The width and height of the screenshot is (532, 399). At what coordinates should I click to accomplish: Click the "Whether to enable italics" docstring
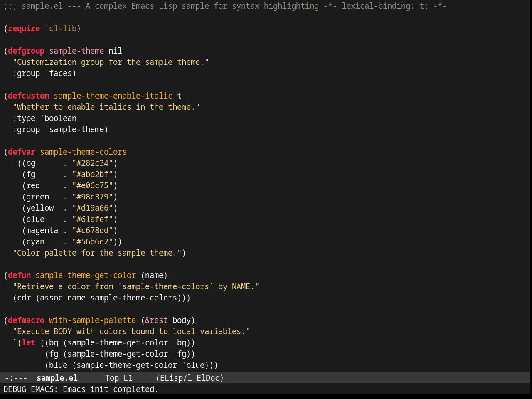point(106,107)
